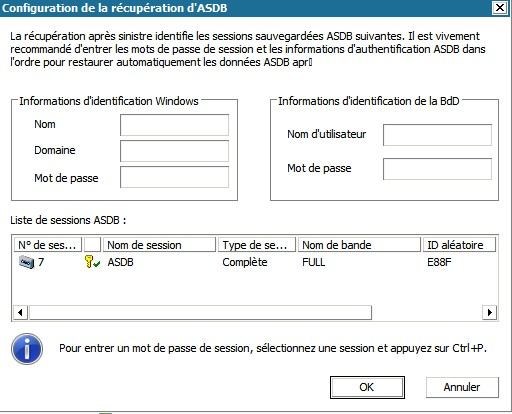Image resolution: width=512 pixels, height=414 pixels.
Task: Click the Nom de session column header
Action: tap(160, 245)
